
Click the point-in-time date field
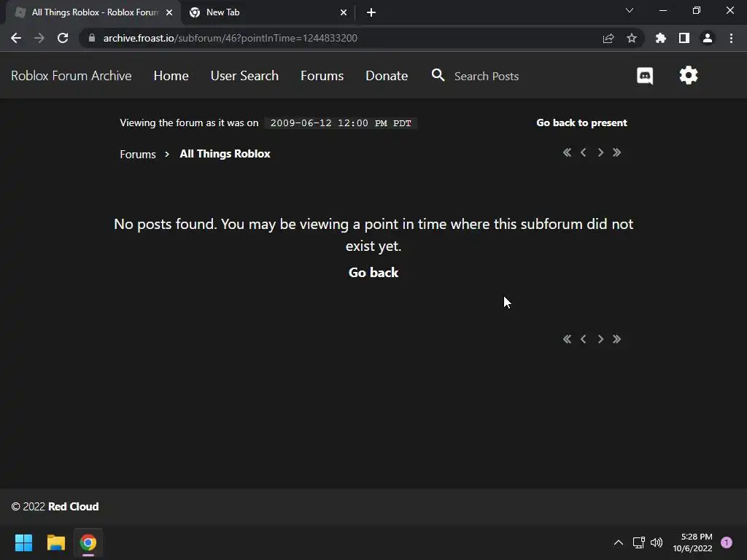(341, 123)
